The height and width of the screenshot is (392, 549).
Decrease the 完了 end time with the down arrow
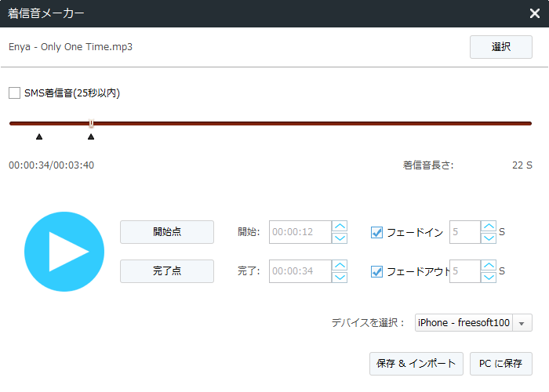coord(340,278)
